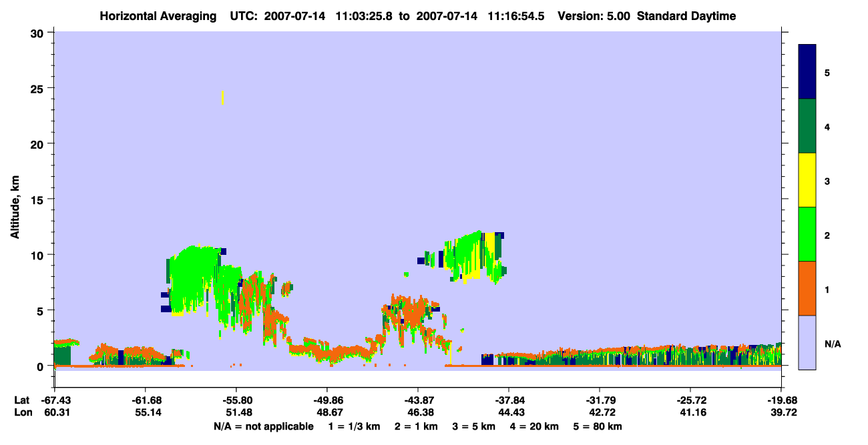Click the 'N/A = not applicable' legend text
Viewport: 868px width, 445px height.
(263, 426)
